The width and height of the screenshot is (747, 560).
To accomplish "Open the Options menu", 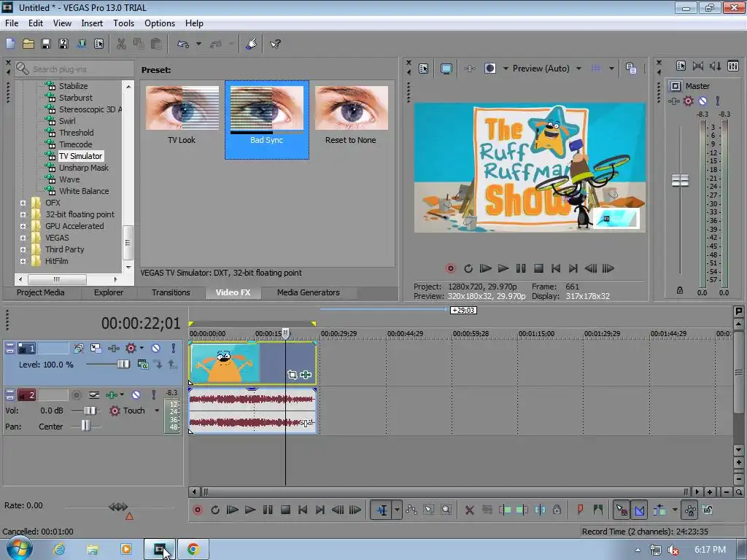I will (x=160, y=23).
